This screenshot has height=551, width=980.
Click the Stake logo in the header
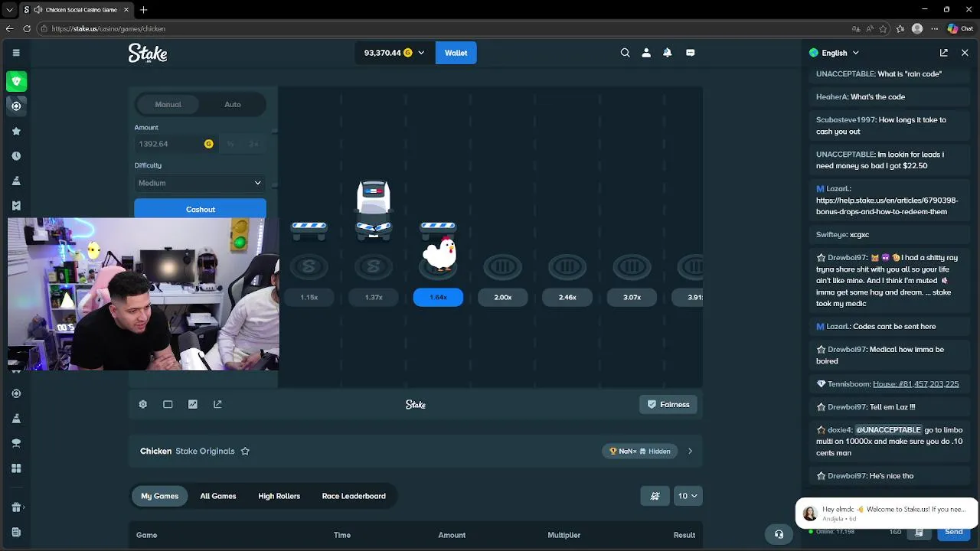coord(147,53)
